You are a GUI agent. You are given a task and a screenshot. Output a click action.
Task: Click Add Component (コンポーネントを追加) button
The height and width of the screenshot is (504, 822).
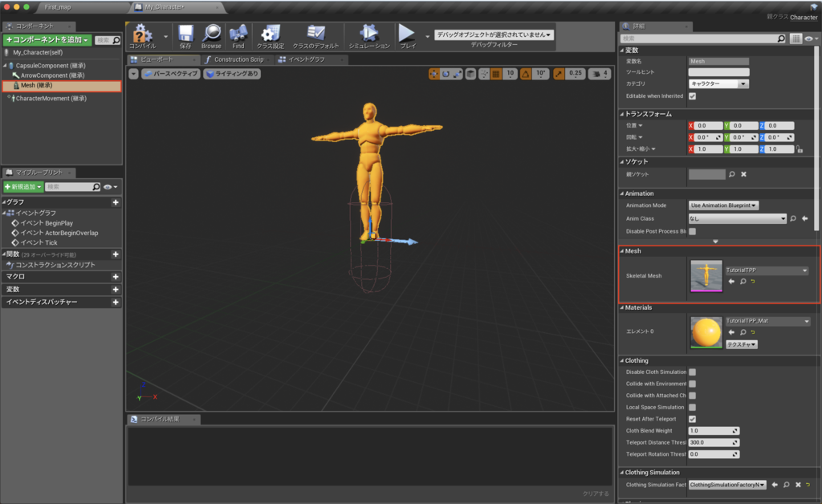47,40
